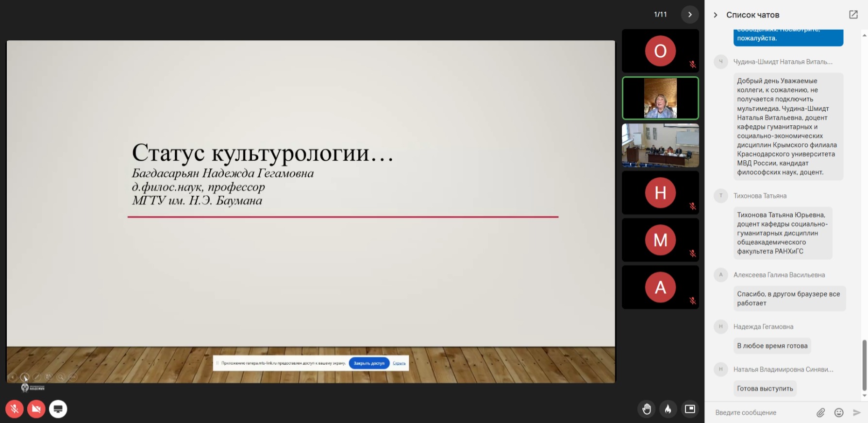Click the flame reaction icon
Viewport: 868px width, 423px height.
[x=668, y=409]
